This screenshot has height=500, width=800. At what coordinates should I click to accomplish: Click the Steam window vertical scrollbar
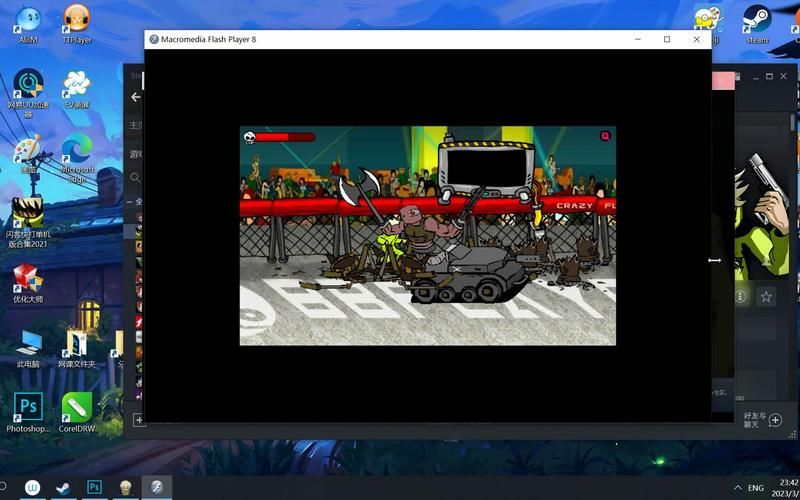(x=792, y=122)
